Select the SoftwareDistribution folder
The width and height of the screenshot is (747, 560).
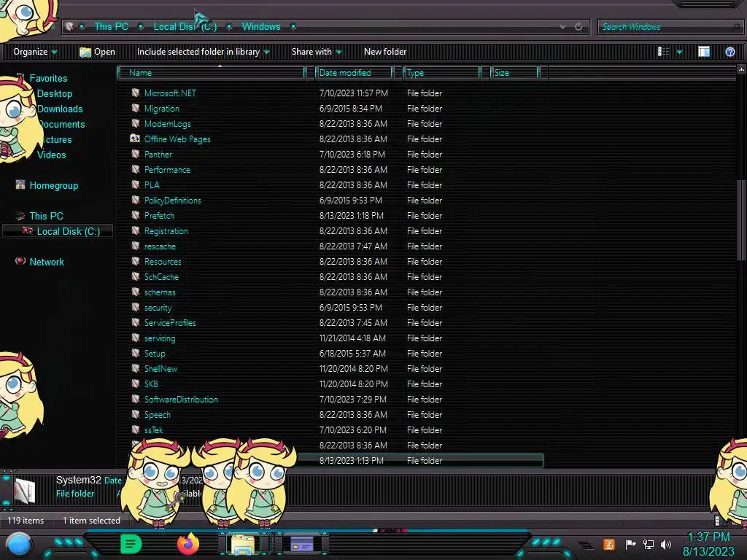pyautogui.click(x=181, y=400)
